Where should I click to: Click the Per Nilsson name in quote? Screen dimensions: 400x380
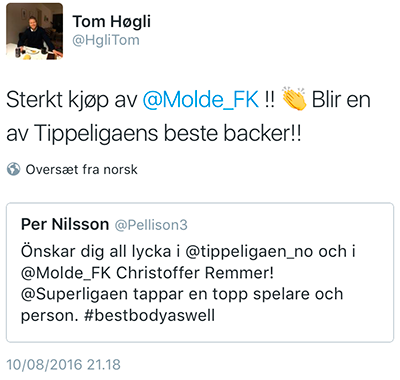[x=65, y=224]
